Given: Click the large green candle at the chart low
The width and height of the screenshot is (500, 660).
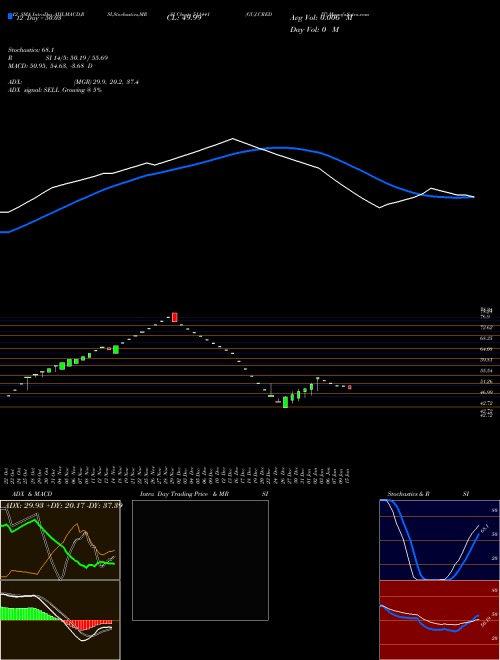Looking at the screenshot, I should click(285, 402).
